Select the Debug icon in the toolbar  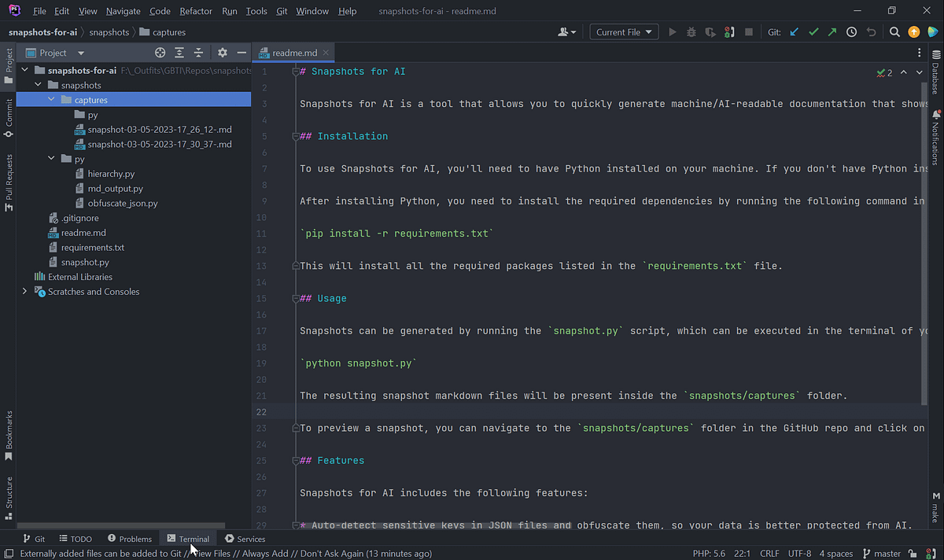[690, 31]
